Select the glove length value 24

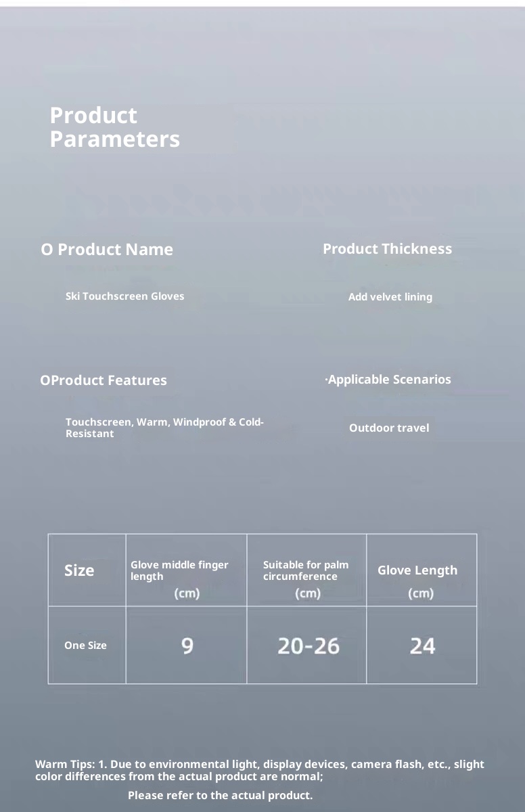tap(422, 646)
